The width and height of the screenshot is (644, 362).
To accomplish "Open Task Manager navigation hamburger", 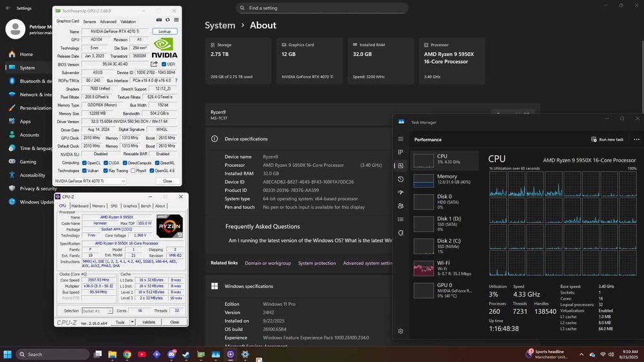I will coord(401,139).
